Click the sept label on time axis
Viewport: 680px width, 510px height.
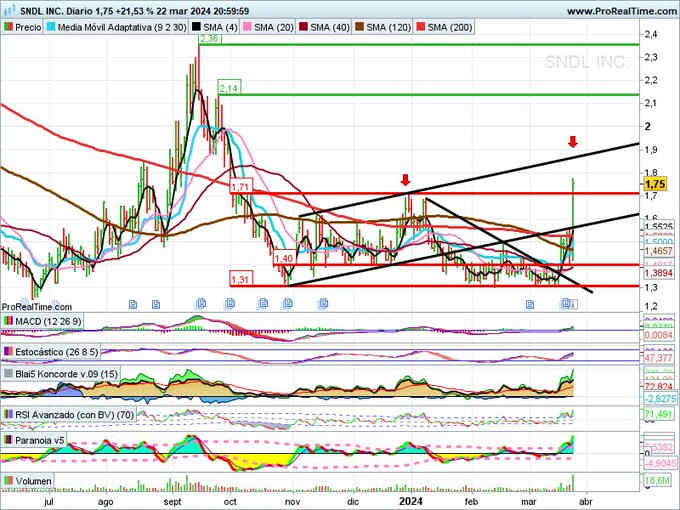(172, 502)
